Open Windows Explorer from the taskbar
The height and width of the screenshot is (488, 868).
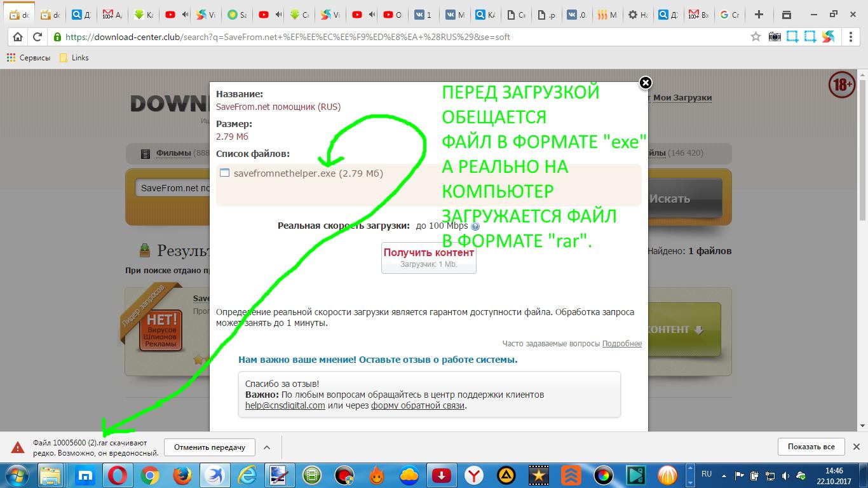click(x=50, y=475)
